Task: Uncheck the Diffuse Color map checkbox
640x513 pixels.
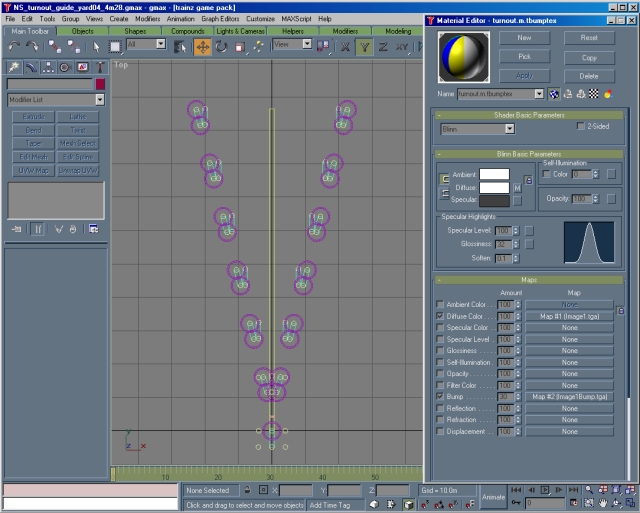Action: point(440,316)
